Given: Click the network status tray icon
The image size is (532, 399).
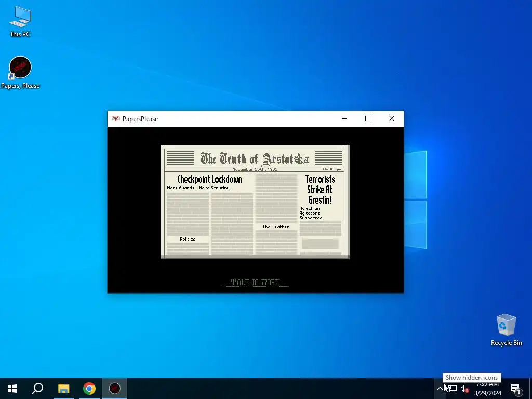Looking at the screenshot, I should tap(453, 389).
